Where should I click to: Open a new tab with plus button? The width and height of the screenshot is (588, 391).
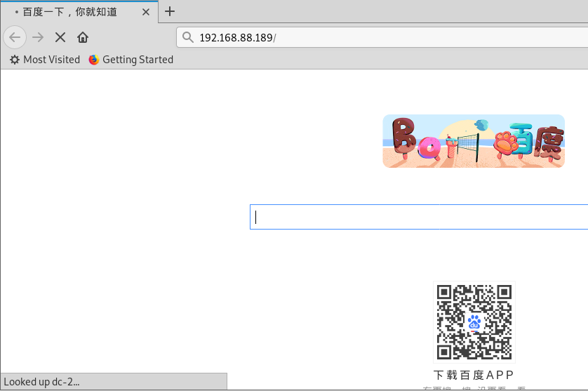click(170, 11)
